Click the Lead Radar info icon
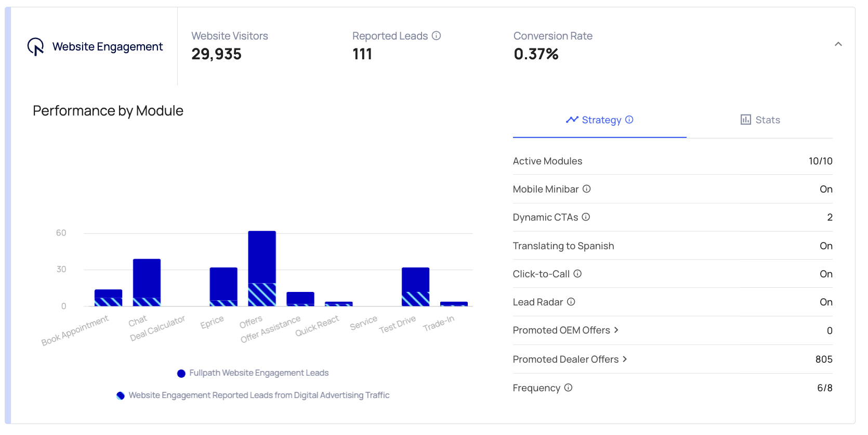 (571, 302)
